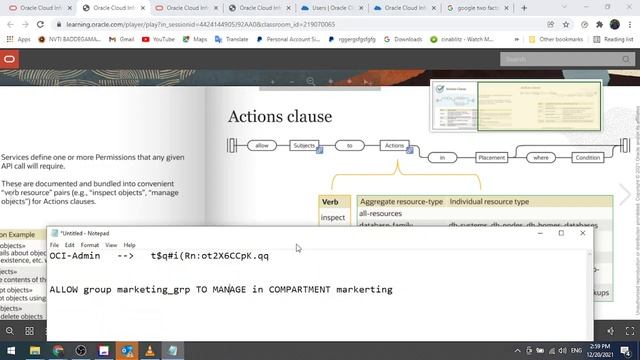Image resolution: width=640 pixels, height=360 pixels.
Task: Click the Placement node in the diagram
Action: [x=491, y=158]
